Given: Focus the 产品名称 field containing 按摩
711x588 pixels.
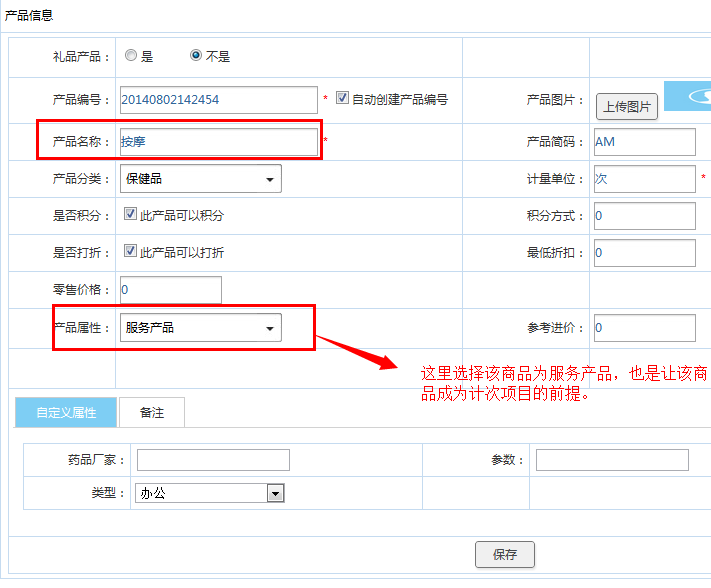Looking at the screenshot, I should pos(218,142).
